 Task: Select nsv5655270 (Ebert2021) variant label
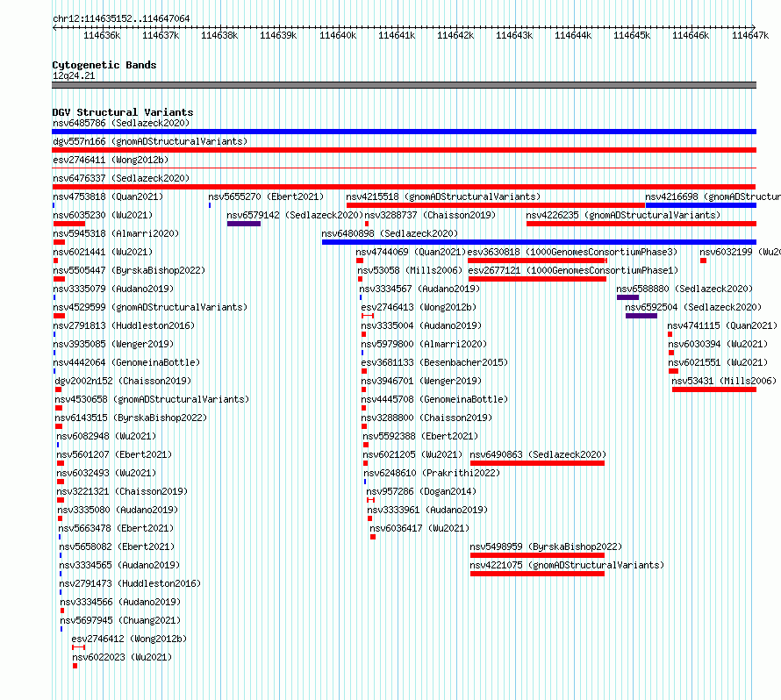pyautogui.click(x=266, y=196)
